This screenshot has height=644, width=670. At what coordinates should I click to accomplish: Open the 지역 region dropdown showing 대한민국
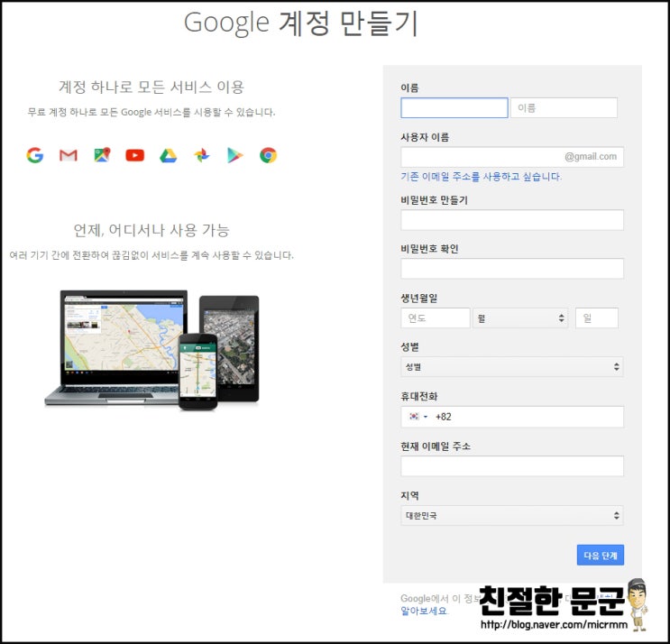[x=512, y=515]
